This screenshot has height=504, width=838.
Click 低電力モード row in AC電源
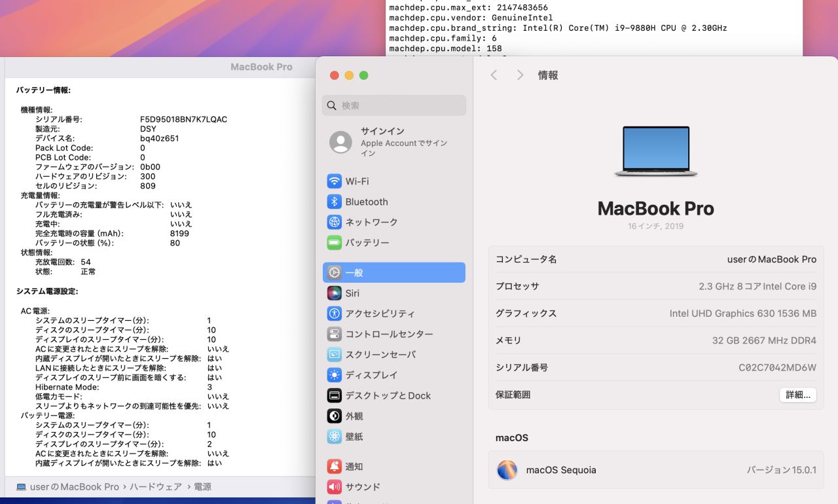click(132, 397)
